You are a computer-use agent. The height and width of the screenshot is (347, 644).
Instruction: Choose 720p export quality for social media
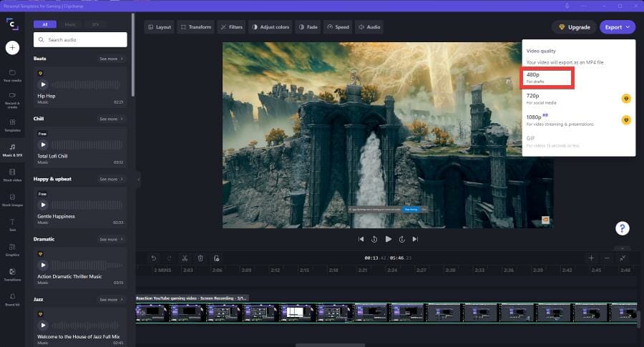point(578,99)
